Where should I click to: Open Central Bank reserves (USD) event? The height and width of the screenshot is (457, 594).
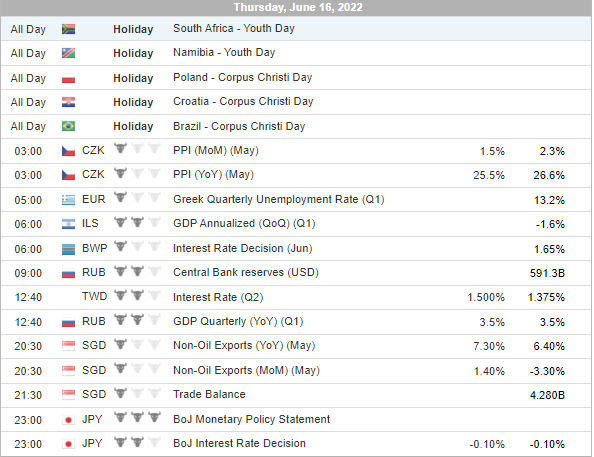[245, 272]
